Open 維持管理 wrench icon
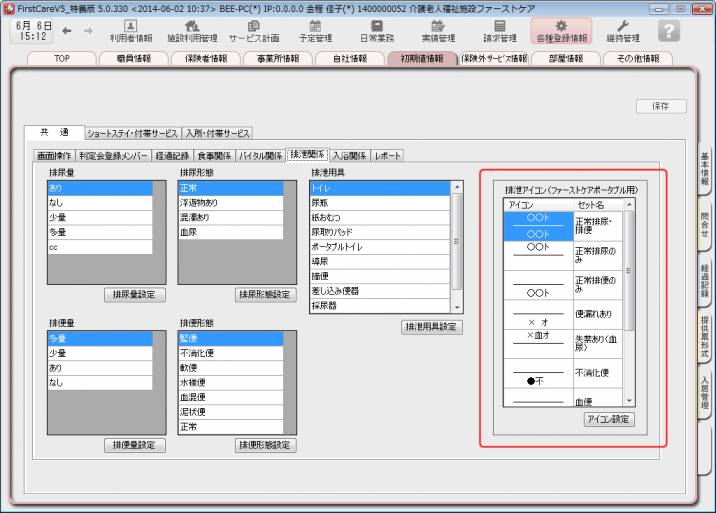 coord(623,30)
